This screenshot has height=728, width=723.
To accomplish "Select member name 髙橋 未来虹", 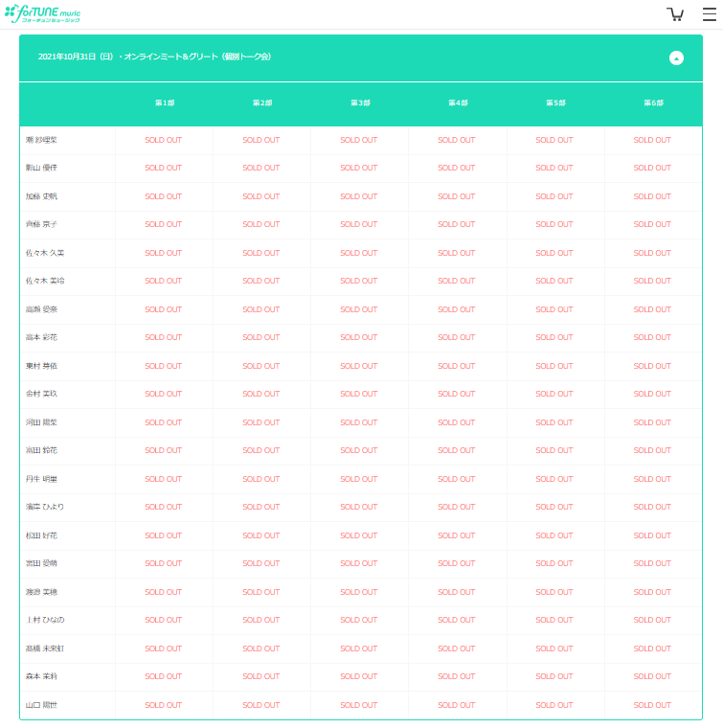I will tap(45, 648).
